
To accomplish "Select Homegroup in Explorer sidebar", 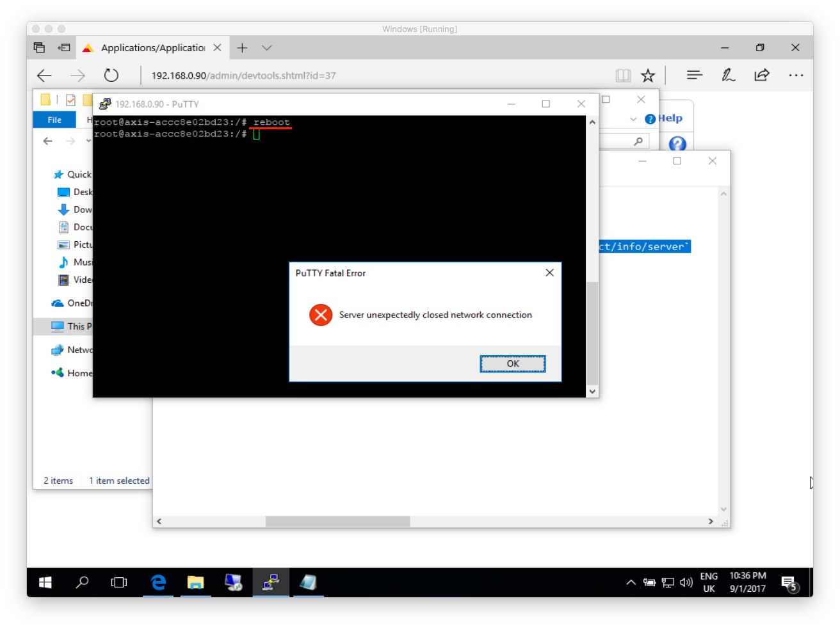I will click(72, 373).
